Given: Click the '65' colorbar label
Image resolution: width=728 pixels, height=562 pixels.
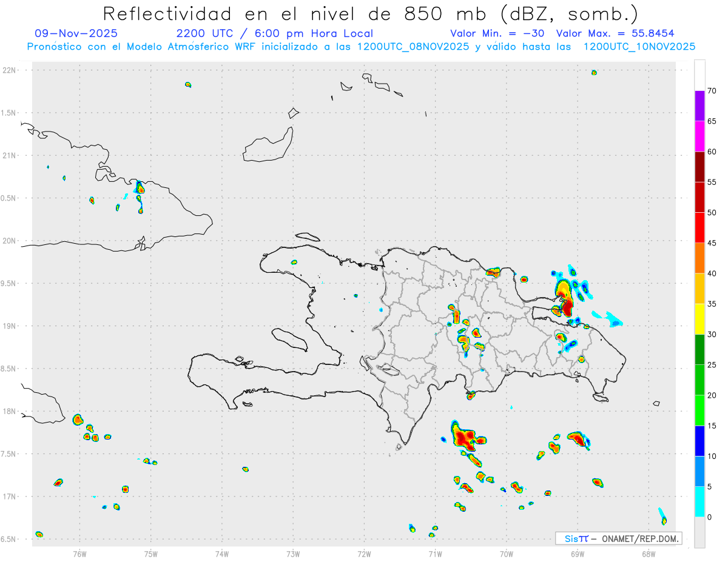Looking at the screenshot, I should coord(712,121).
